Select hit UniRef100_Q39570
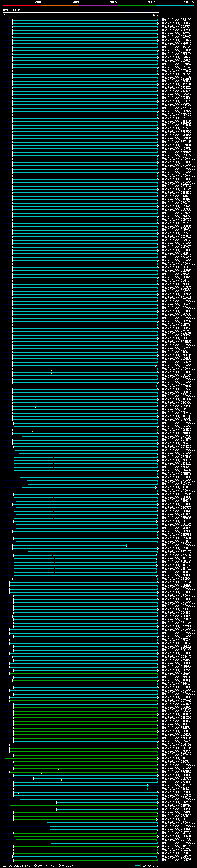Image resolution: width=197 pixels, height=868 pixels. [177, 26]
